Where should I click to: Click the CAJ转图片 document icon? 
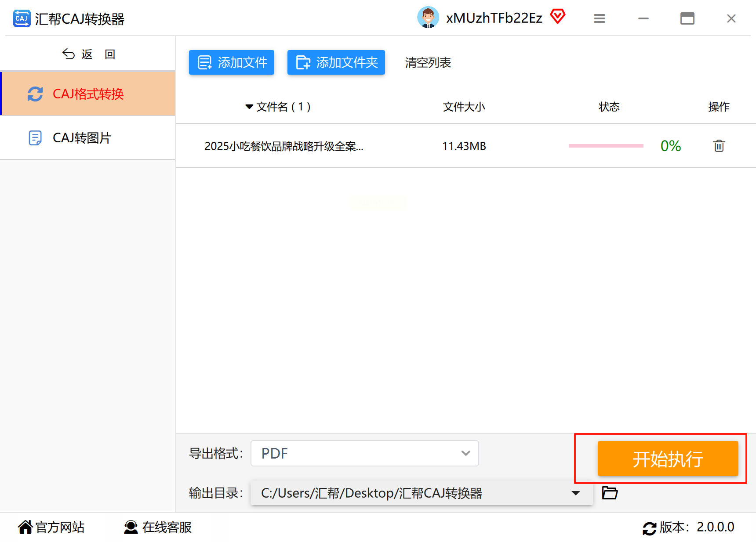click(x=35, y=138)
